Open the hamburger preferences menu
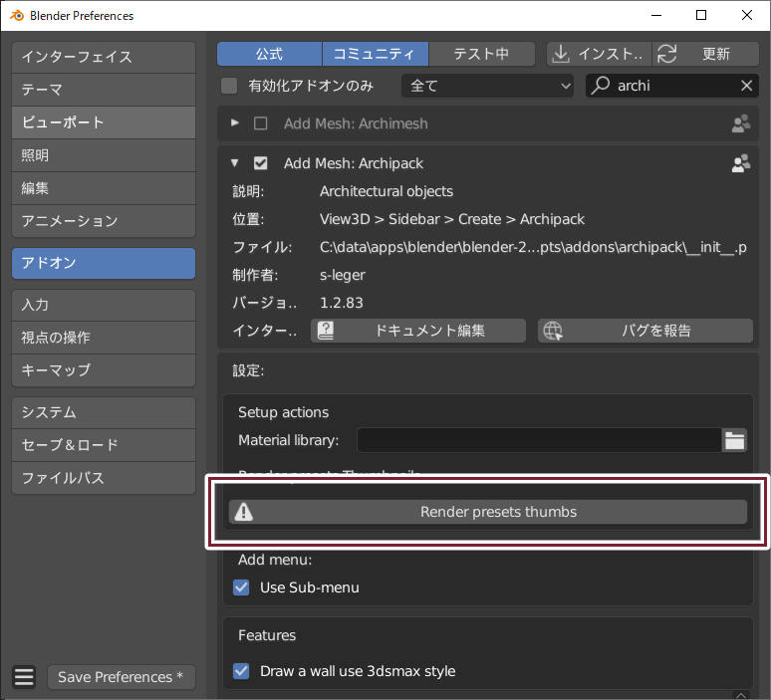The height and width of the screenshot is (700, 771). click(x=24, y=677)
